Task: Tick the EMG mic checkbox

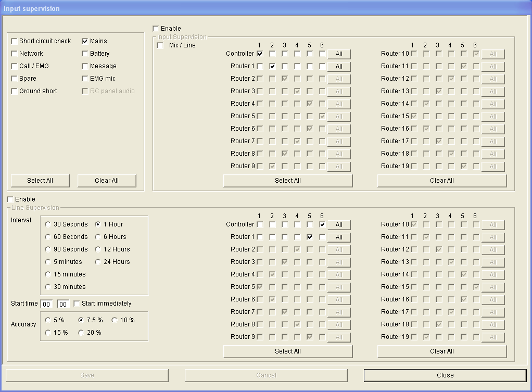Action: 85,79
